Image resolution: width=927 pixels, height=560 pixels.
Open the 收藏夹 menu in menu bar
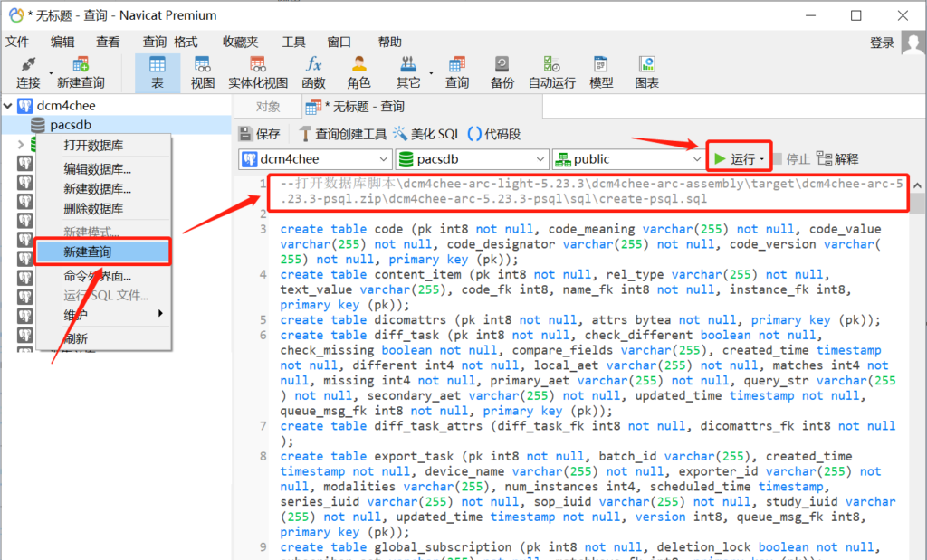[x=240, y=42]
